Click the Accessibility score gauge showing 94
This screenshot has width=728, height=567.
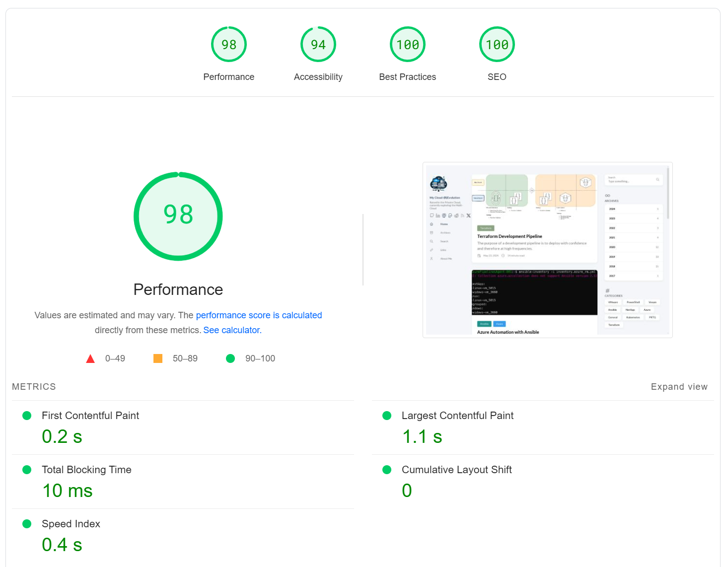click(x=318, y=45)
